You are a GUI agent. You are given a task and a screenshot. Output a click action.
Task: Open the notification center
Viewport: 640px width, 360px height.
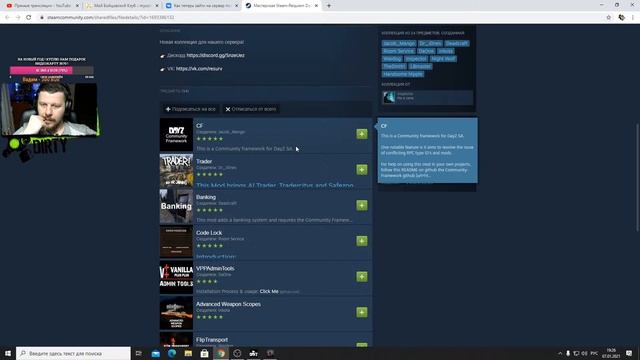[629, 353]
